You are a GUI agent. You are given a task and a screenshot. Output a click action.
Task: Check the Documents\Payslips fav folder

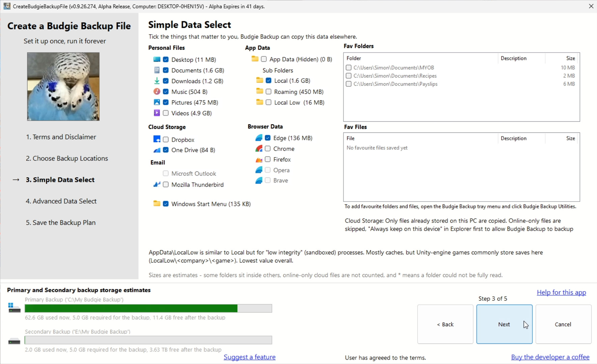(349, 84)
